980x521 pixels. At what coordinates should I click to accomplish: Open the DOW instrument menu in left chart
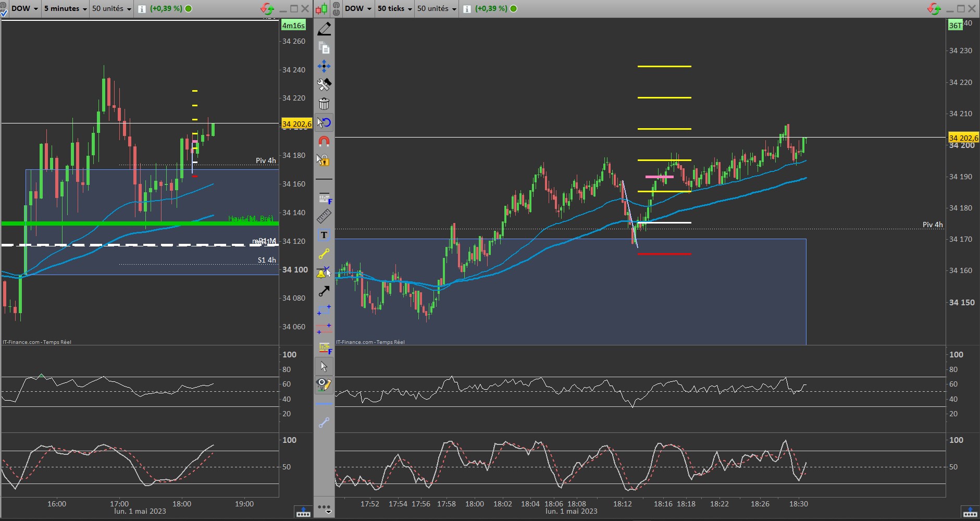pos(24,8)
